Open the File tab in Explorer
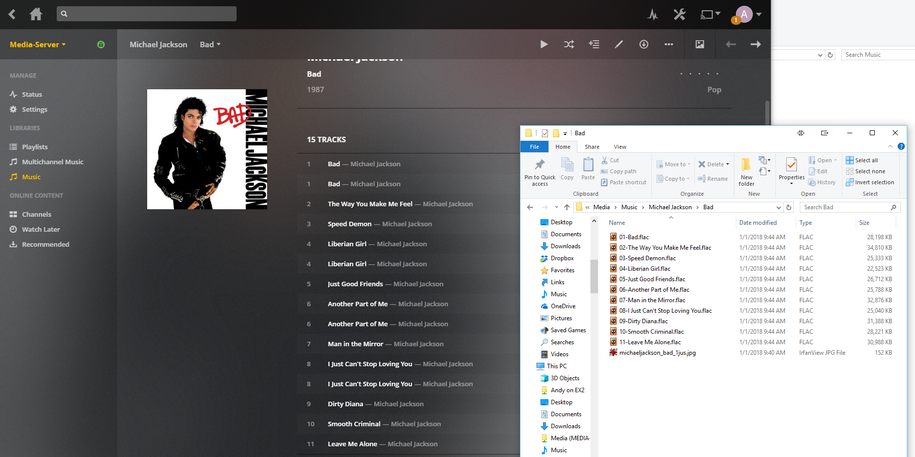 point(534,147)
